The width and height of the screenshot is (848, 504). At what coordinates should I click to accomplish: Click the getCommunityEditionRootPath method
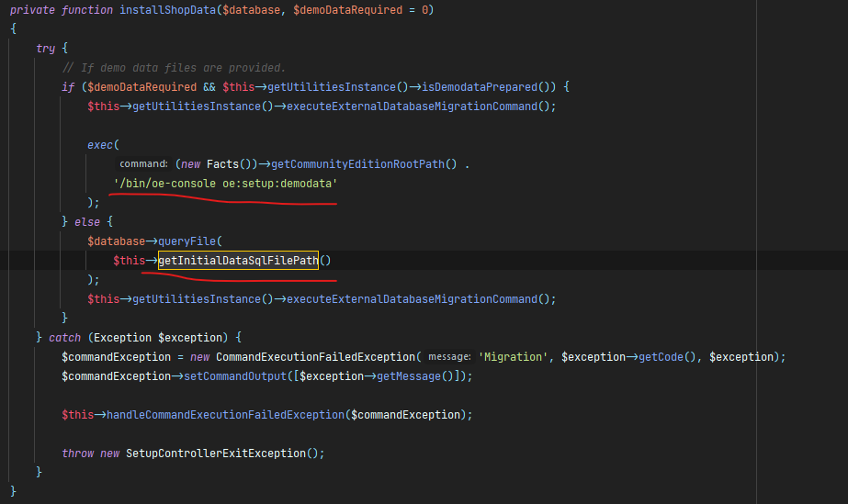tap(360, 164)
